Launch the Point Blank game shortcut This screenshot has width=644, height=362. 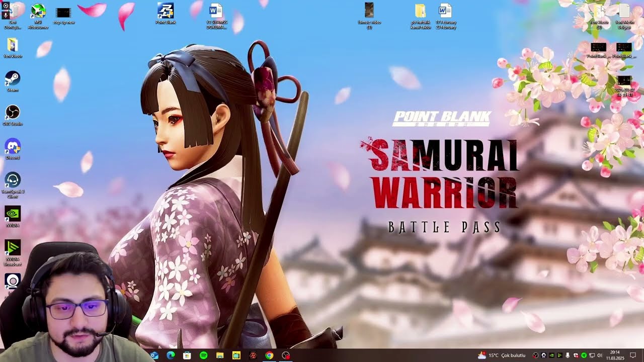coord(166,14)
